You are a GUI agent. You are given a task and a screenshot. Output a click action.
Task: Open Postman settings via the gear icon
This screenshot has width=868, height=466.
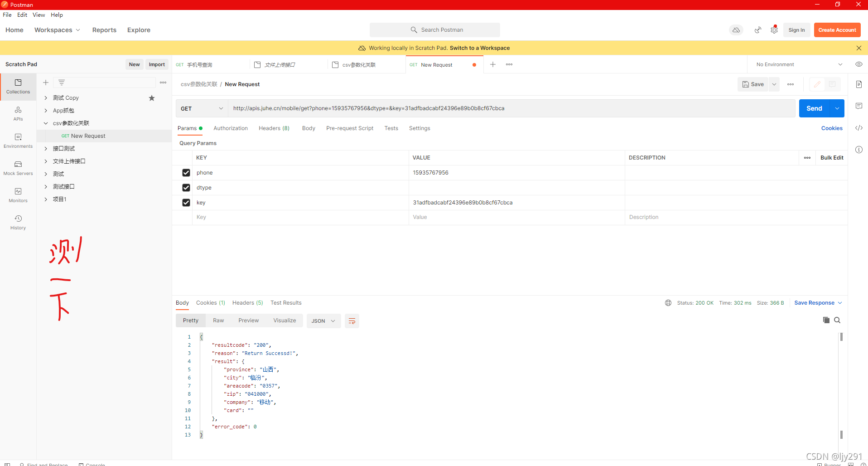coord(774,29)
